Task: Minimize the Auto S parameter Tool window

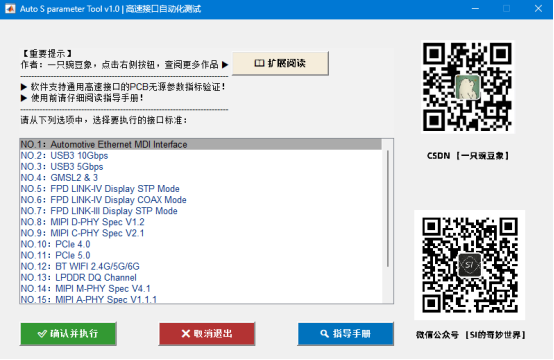Action: tap(475, 9)
